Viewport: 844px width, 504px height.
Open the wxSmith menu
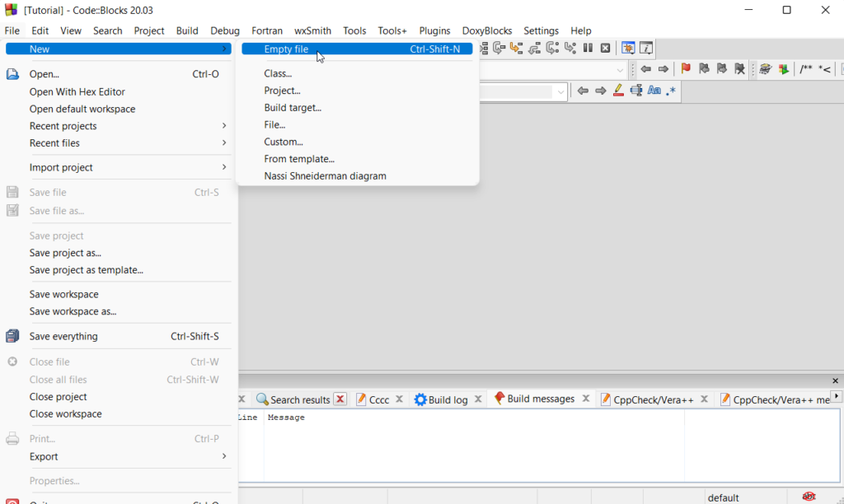[312, 30]
